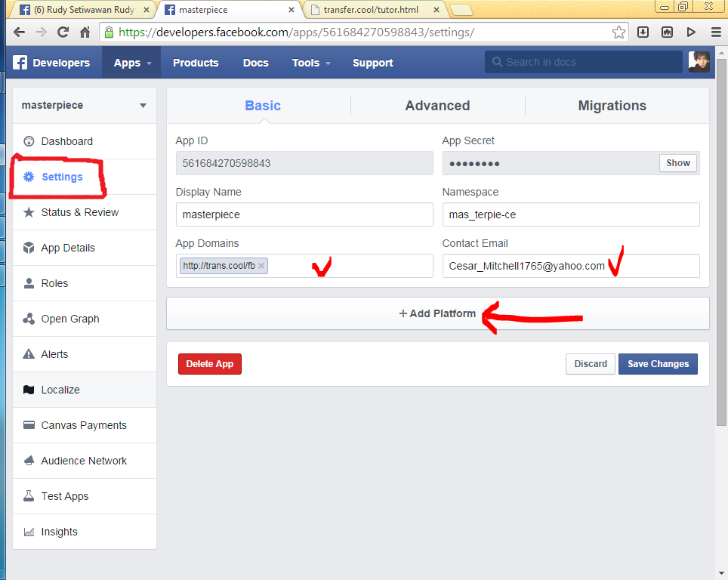Discard the settings changes
Viewport: 728px width, 580px height.
click(590, 363)
